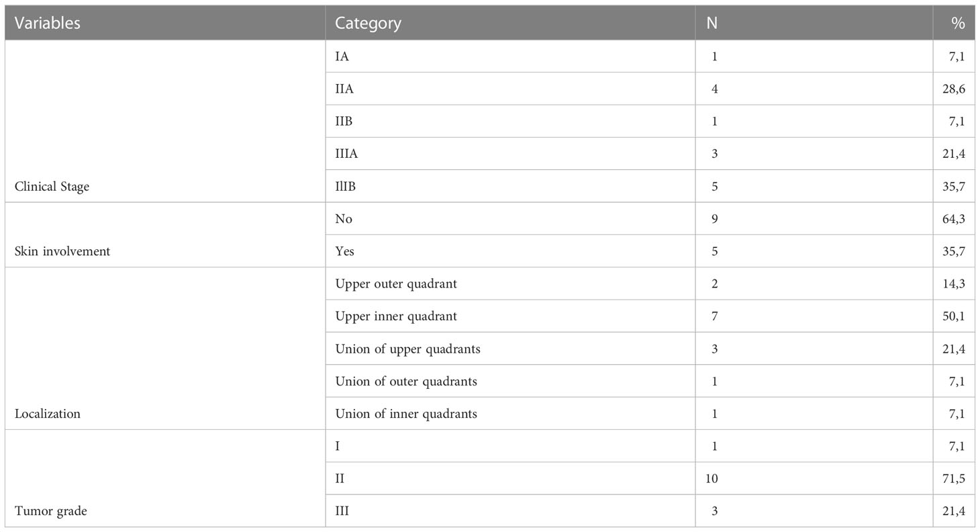The image size is (980, 532).
Task: Select the % column header
Action: coord(958,23)
